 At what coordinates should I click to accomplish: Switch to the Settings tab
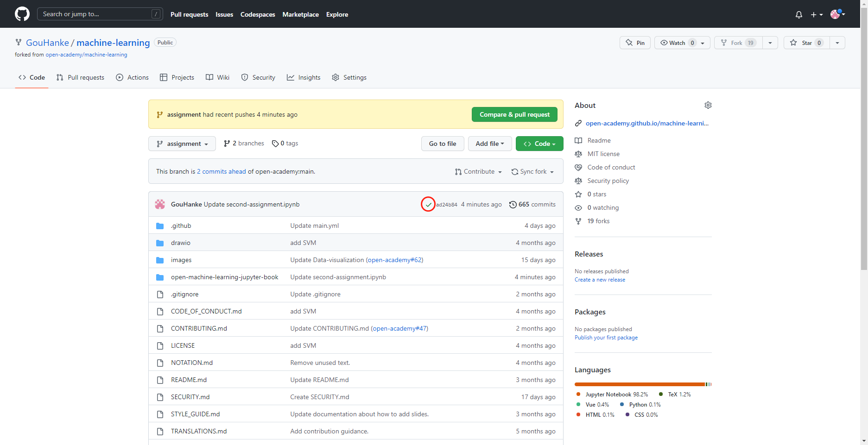click(349, 77)
